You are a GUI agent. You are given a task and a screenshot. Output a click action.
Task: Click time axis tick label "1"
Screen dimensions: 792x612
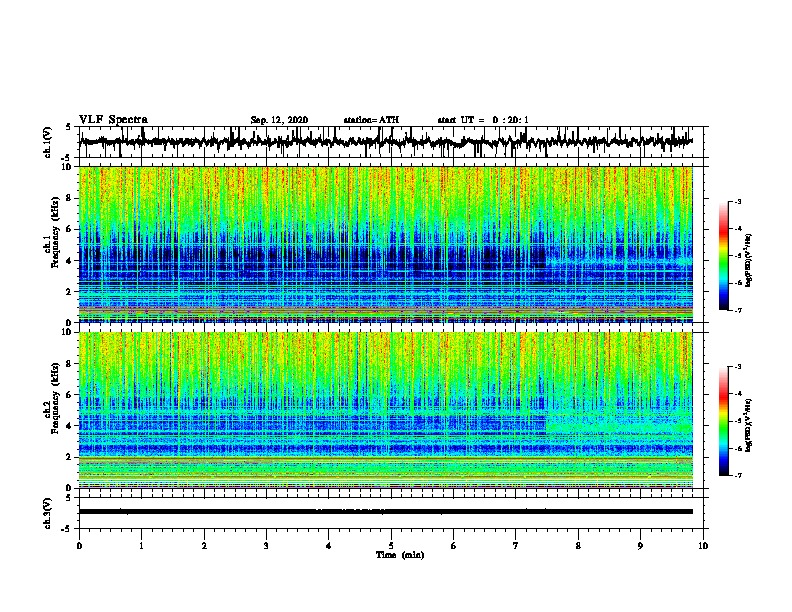tap(141, 546)
